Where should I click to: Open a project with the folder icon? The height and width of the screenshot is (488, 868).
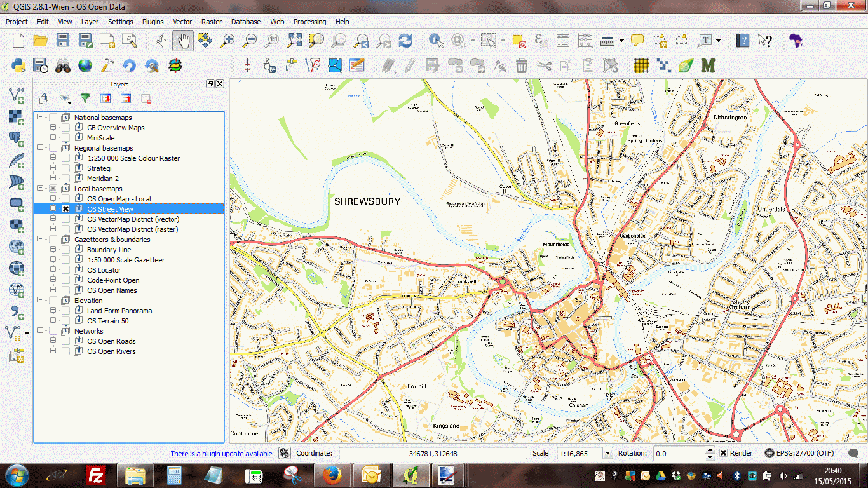coord(40,41)
